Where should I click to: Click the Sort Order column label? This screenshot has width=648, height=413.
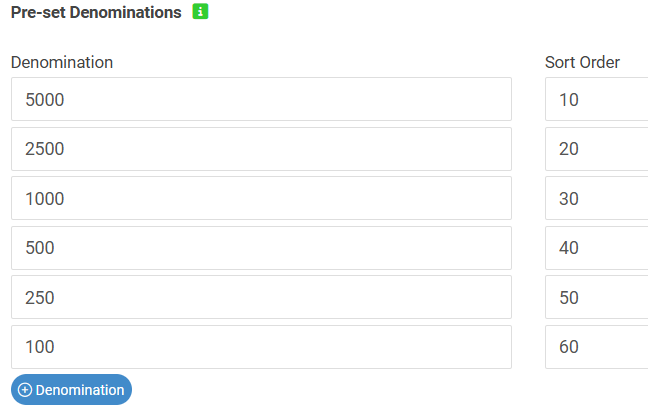tap(582, 62)
